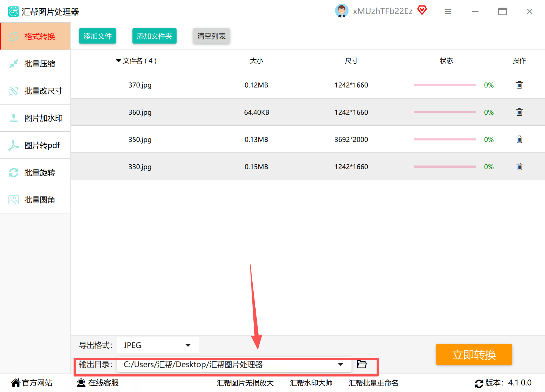Browse output folder with folder icon
Screen dimensions: 545x392
coord(362,364)
